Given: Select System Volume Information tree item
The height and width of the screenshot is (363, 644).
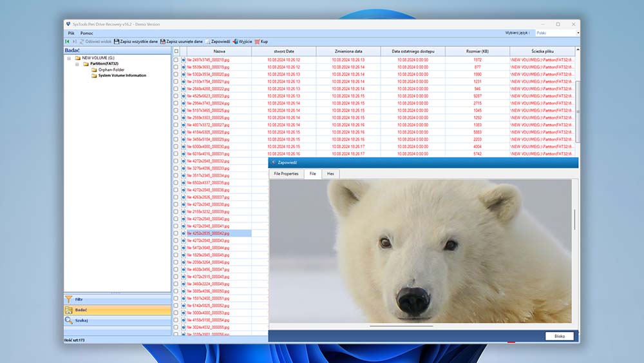Looking at the screenshot, I should (122, 75).
